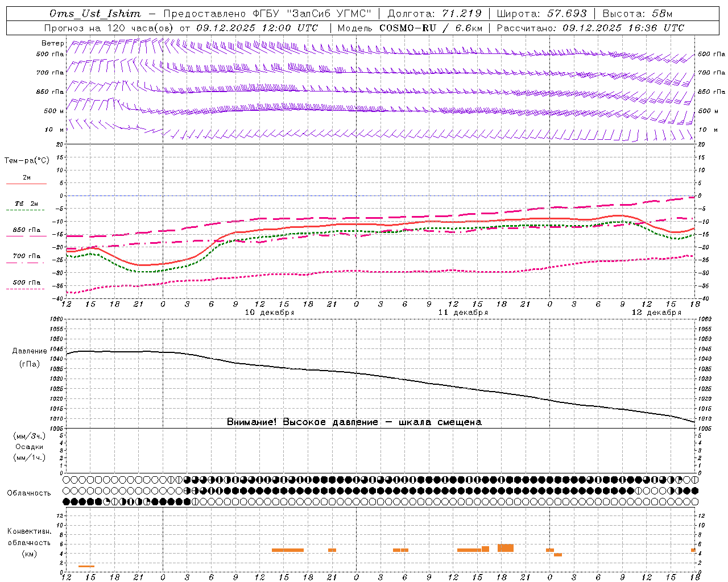The width and height of the screenshot is (728, 582).
Task: Click the 11 декабря date label
Action: [x=462, y=313]
